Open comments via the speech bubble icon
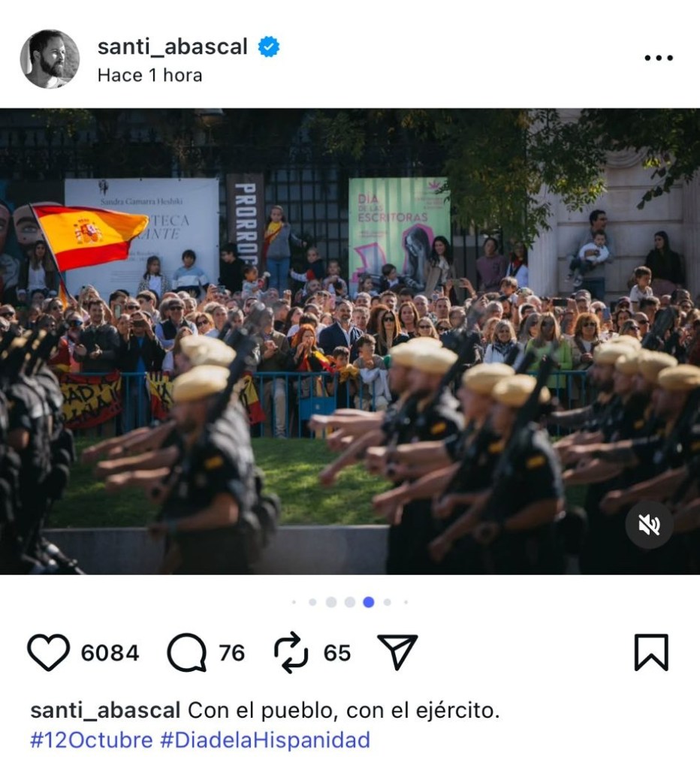Image resolution: width=700 pixels, height=768 pixels. pos(186,652)
